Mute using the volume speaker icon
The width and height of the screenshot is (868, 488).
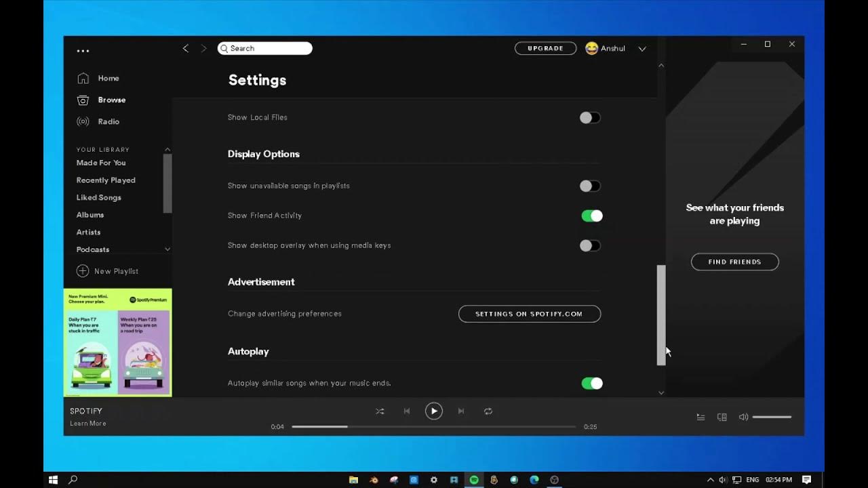click(x=743, y=418)
